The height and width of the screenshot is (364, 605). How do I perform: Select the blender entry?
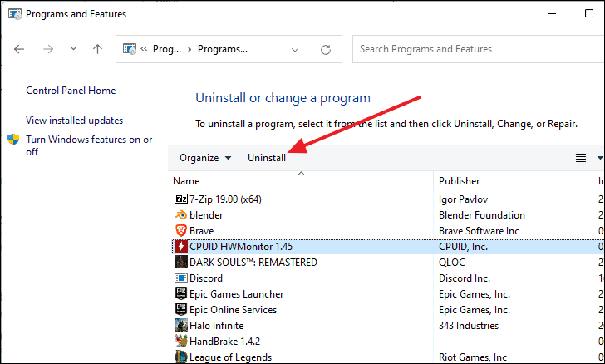pyautogui.click(x=206, y=215)
